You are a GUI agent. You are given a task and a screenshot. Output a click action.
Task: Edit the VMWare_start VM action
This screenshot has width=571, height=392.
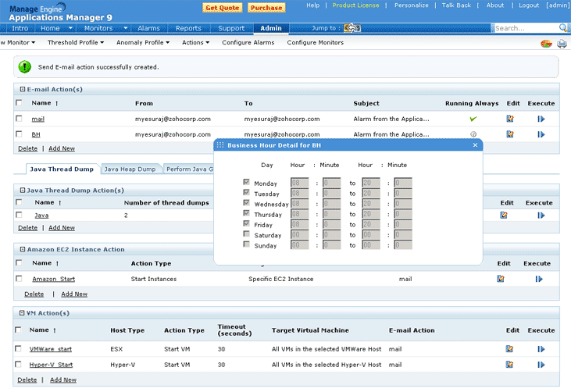509,349
